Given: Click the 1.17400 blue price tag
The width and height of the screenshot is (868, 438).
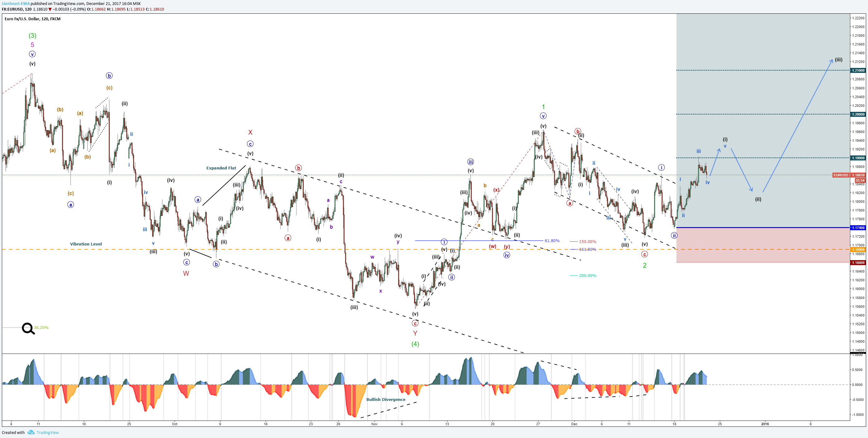Looking at the screenshot, I should [858, 228].
